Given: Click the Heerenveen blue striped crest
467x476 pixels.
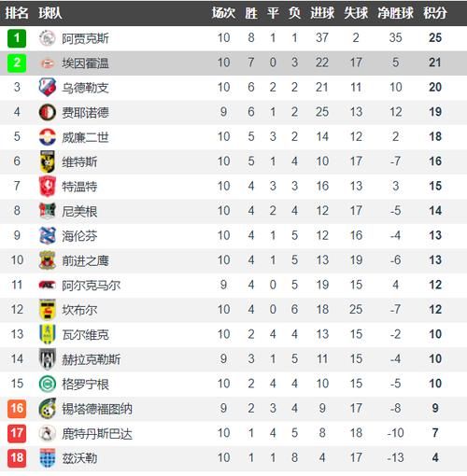Looking at the screenshot, I should pyautogui.click(x=48, y=235).
